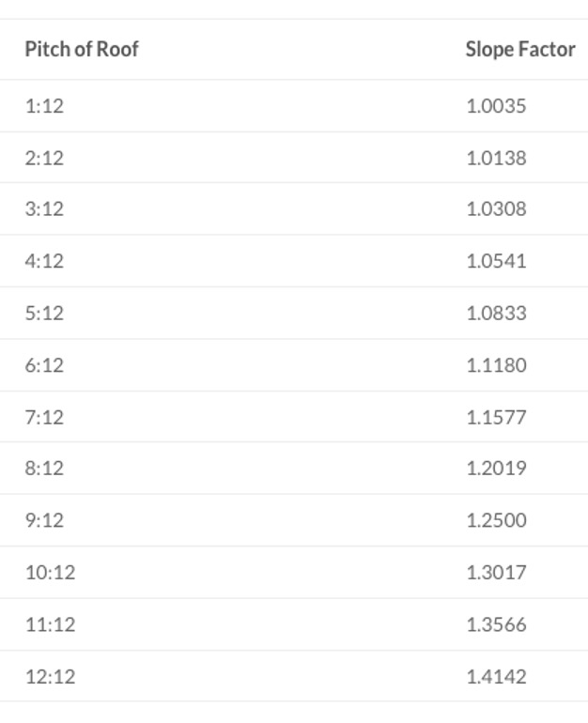This screenshot has height=723, width=588.
Task: Select the 9:12 pitch cell
Action: point(44,520)
